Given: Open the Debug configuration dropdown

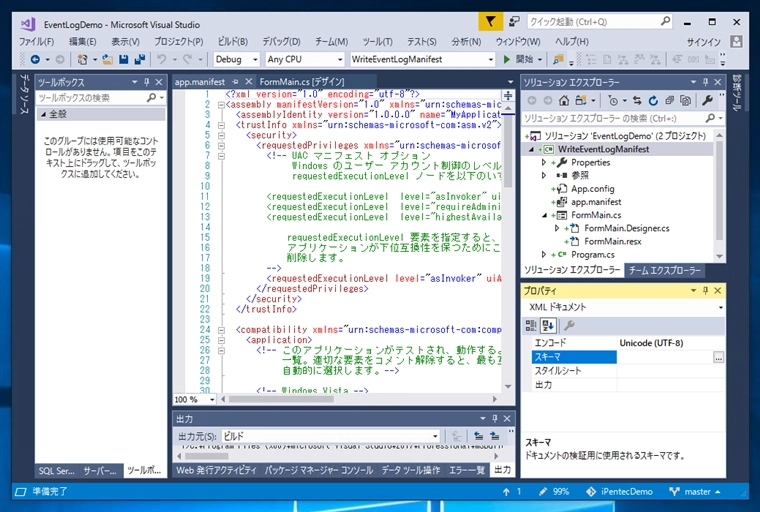Looking at the screenshot, I should [235, 60].
